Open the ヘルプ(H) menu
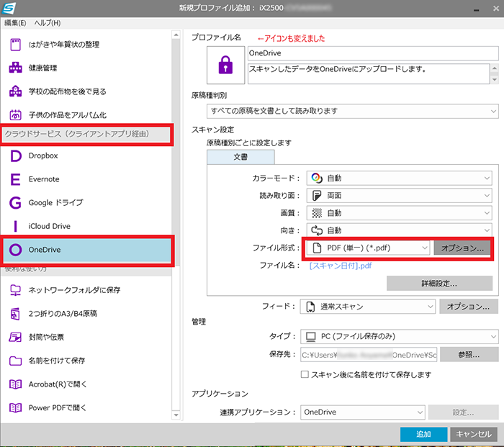Image resolution: width=504 pixels, height=447 pixels. [x=48, y=23]
